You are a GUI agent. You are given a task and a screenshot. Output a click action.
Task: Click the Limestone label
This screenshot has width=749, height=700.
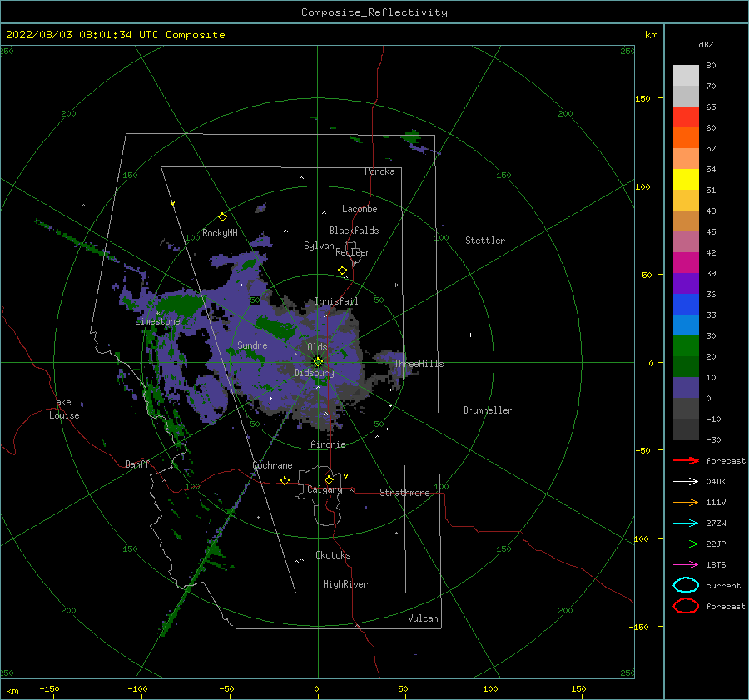(x=157, y=321)
